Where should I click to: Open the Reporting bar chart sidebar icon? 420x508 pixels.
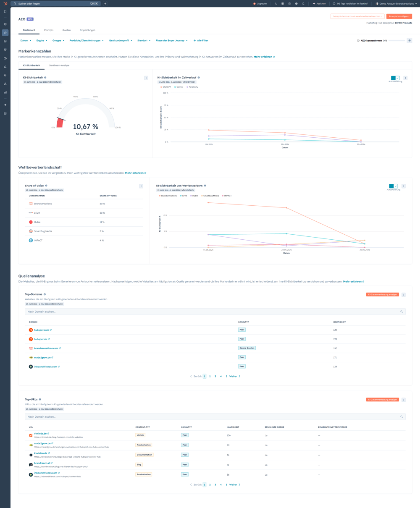pos(5,92)
